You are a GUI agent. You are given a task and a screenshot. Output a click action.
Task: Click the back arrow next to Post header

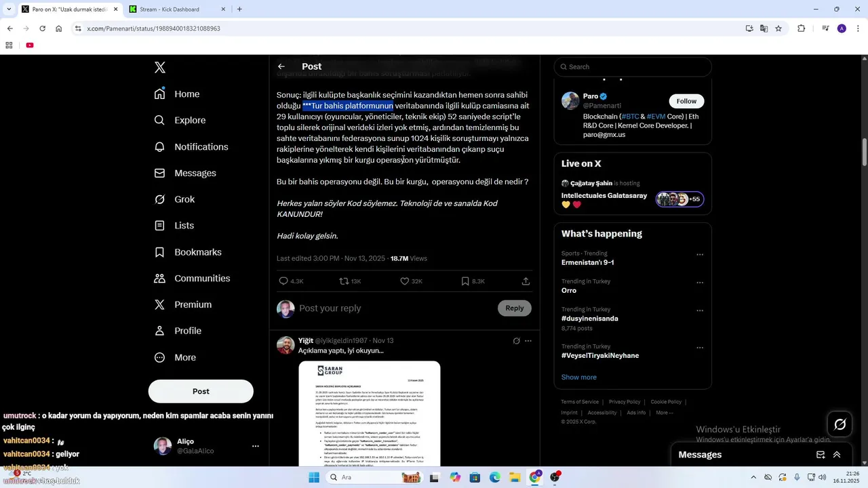[281, 66]
